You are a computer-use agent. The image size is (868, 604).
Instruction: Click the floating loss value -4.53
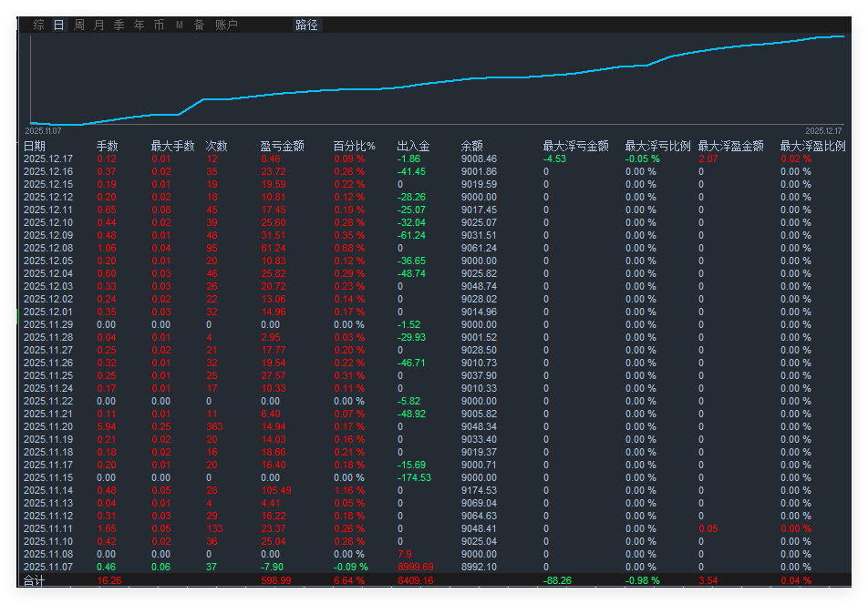(554, 159)
